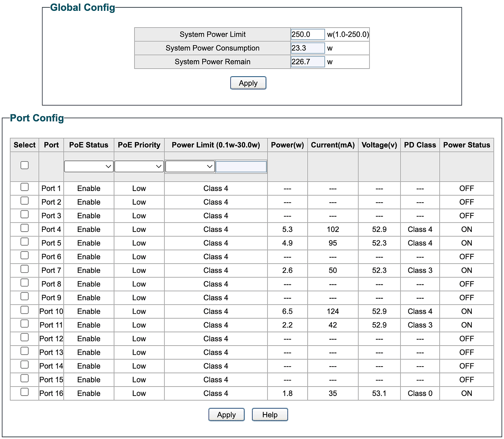
Task: Click the System Power Limit input field
Action: click(308, 34)
